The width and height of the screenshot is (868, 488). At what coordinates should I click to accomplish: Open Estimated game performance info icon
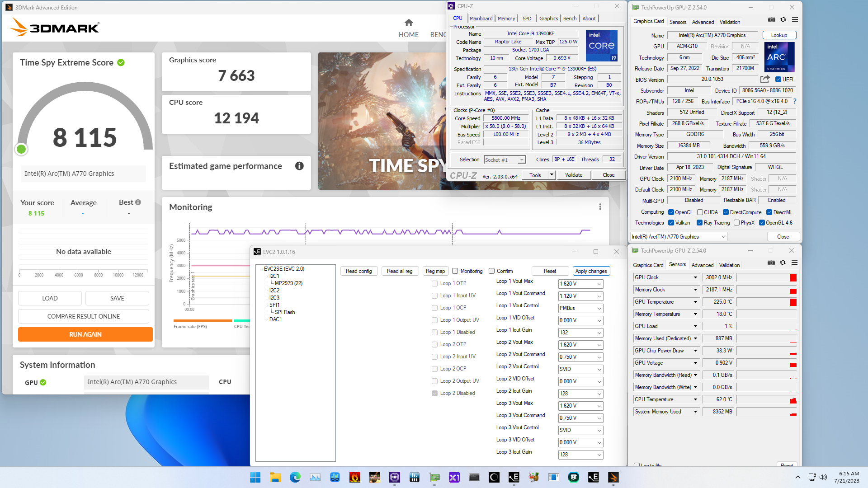pyautogui.click(x=299, y=166)
